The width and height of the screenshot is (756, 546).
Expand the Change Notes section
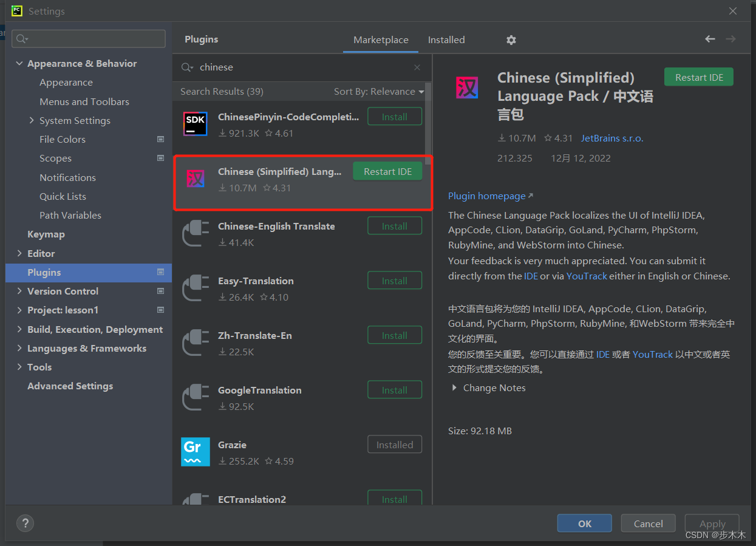[x=454, y=388]
